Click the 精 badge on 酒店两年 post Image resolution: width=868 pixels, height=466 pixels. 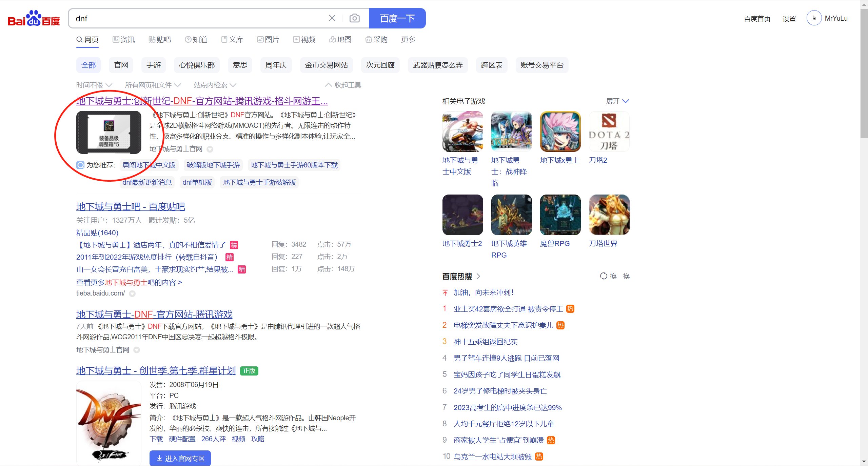click(234, 245)
